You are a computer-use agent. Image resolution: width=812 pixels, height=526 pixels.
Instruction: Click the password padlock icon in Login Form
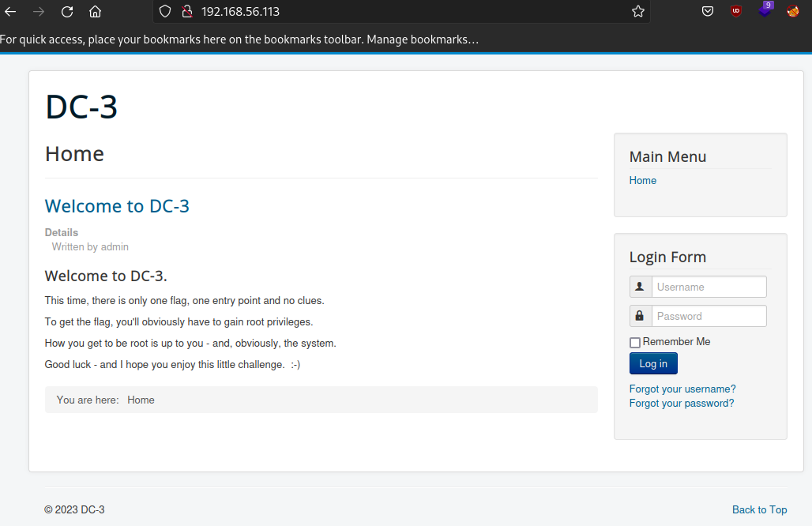(640, 315)
